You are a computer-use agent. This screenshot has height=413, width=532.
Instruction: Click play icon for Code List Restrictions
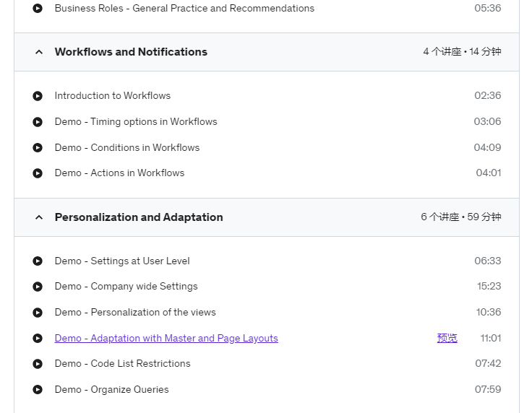38,363
